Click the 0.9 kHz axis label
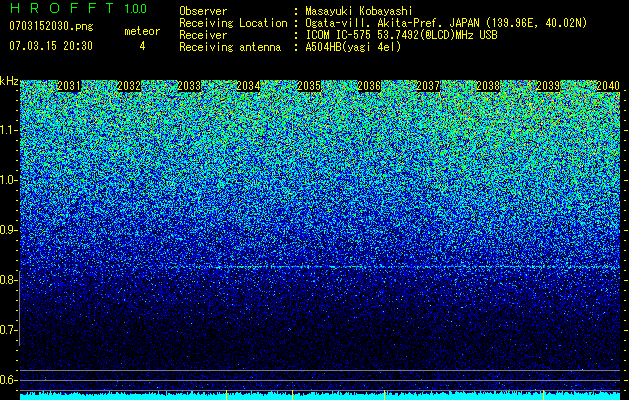Image resolution: width=629 pixels, height=400 pixels. pos(8,230)
